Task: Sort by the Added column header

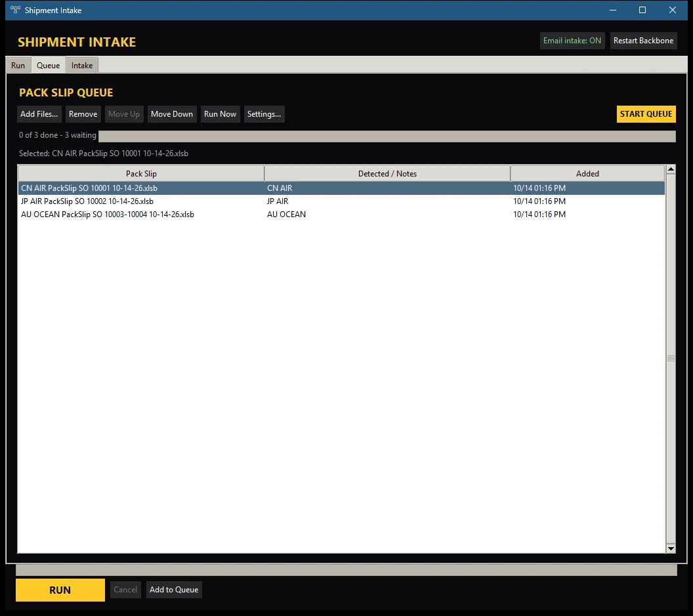Action: (x=587, y=174)
